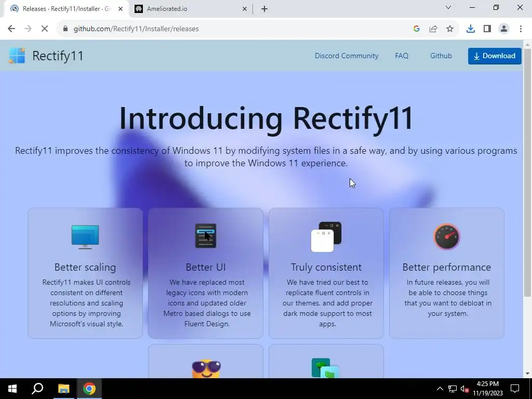Open File Explorer from taskbar
Viewport: 532px width, 399px height.
[63, 389]
